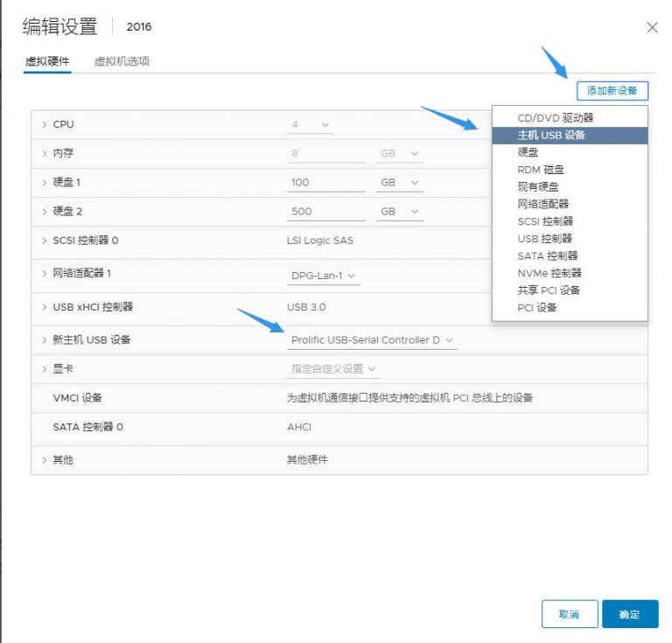Screen dimensions: 672x643
Task: Open the 硬盘 2 GB unit dropdown
Action: click(x=400, y=212)
